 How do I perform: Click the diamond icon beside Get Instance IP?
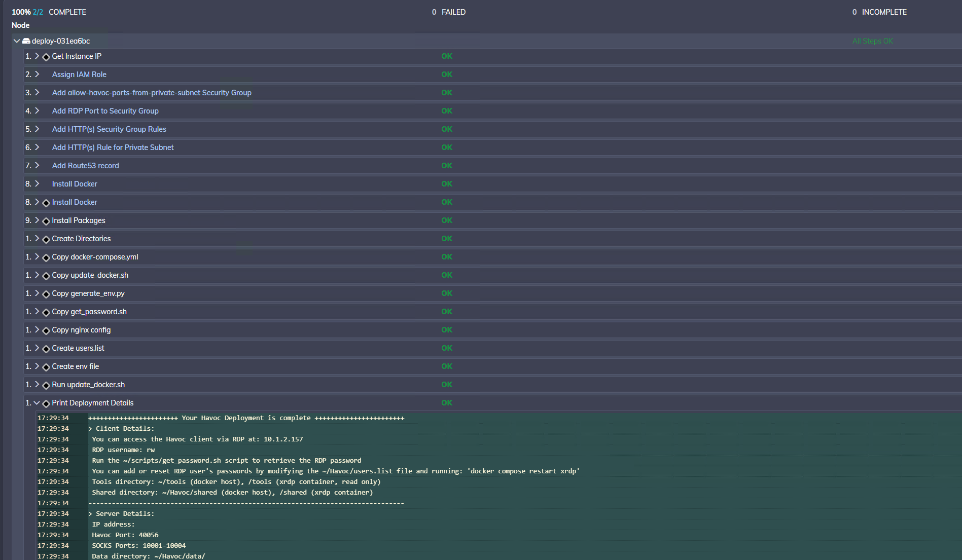tap(46, 57)
